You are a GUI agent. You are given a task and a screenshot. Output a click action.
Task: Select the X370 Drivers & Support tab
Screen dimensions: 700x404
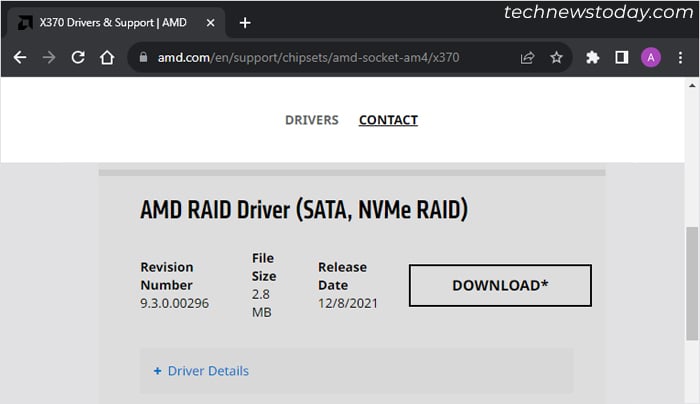113,23
